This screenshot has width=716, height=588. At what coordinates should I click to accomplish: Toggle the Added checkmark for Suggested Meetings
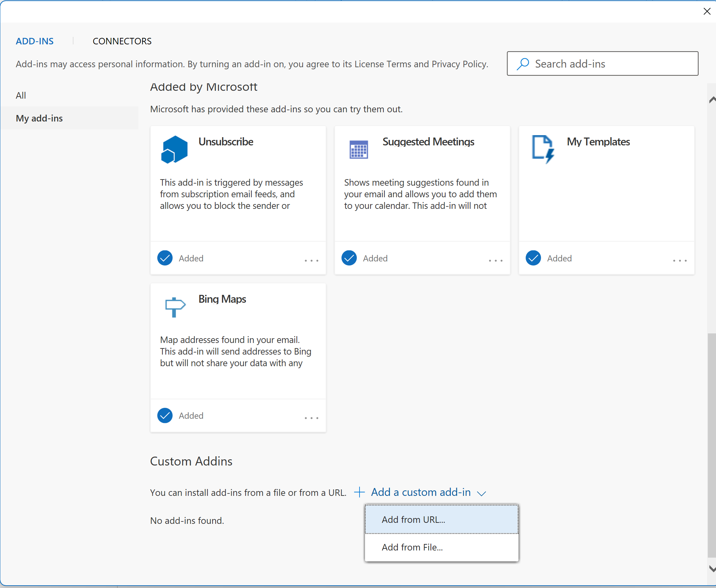coord(349,258)
